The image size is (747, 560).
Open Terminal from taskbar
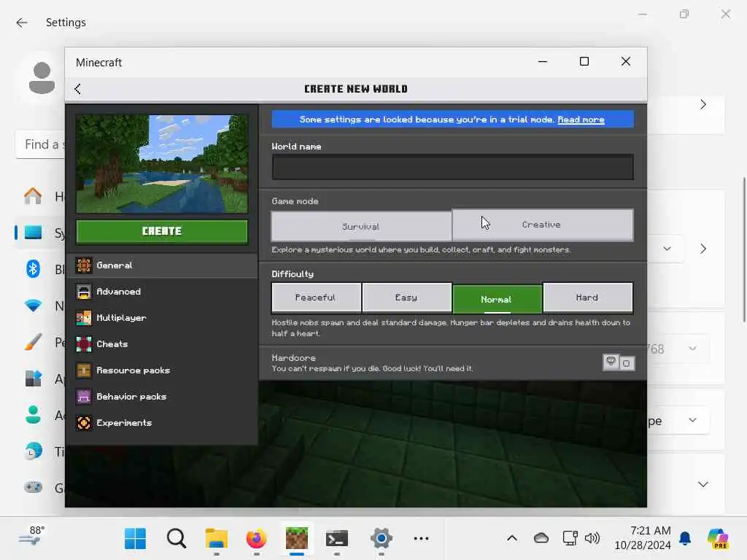[x=337, y=539]
